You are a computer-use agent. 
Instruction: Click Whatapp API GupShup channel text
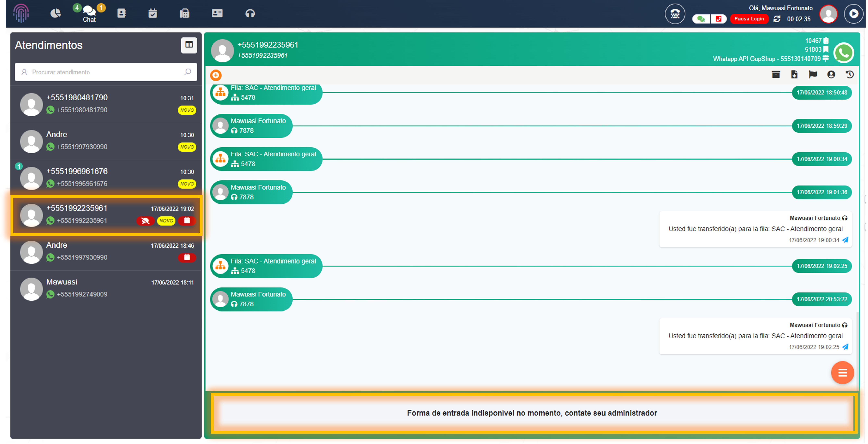pos(767,59)
